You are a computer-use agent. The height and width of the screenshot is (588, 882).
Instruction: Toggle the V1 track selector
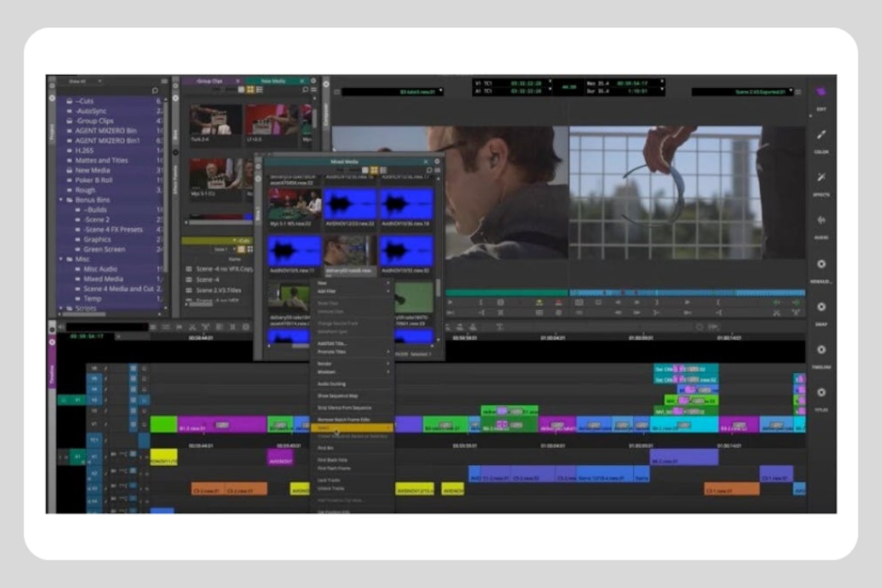point(93,423)
